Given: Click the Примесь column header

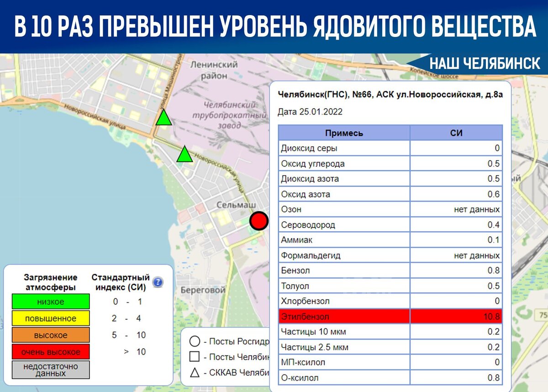Looking at the screenshot, I should pos(344,133).
